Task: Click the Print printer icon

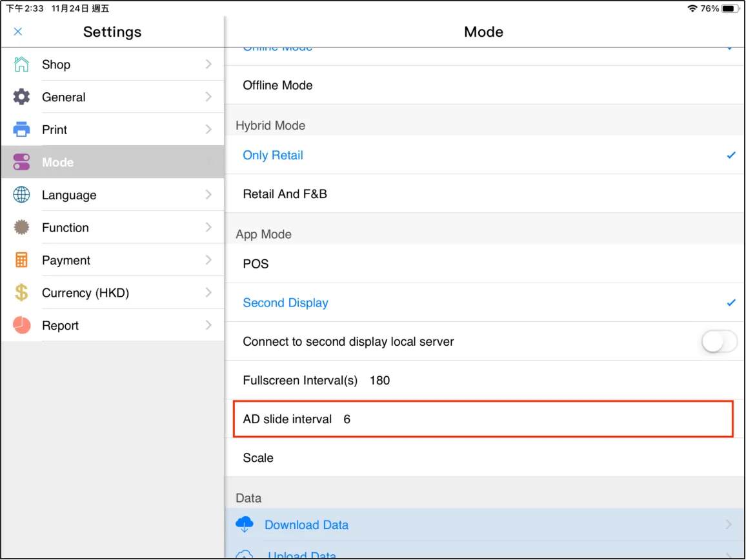Action: pos(21,129)
